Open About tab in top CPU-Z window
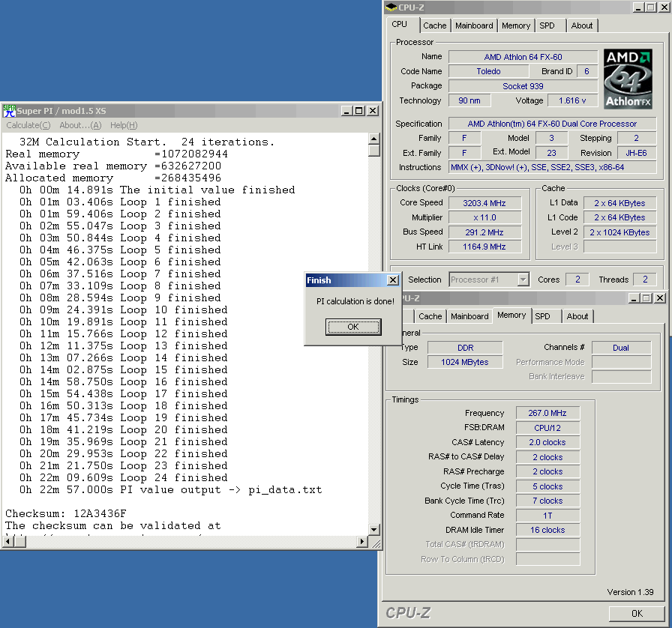Screen dimensions: 672x628 (581, 25)
